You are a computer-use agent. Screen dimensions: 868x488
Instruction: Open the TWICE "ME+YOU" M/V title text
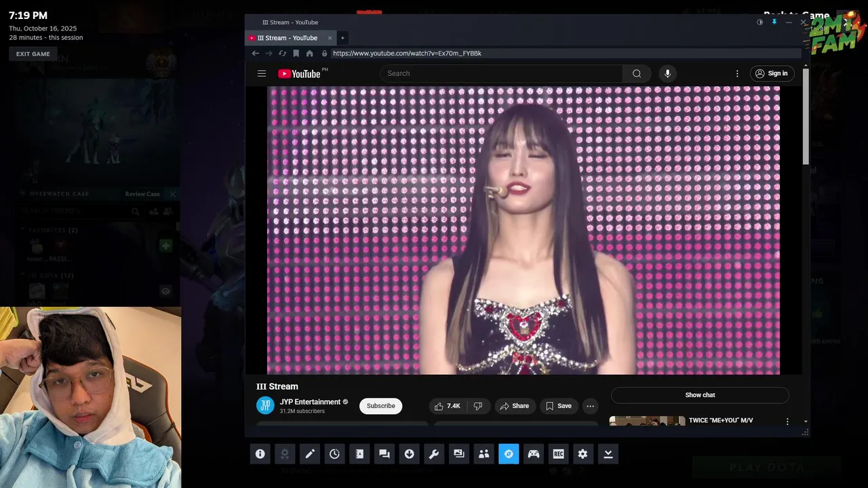tap(721, 420)
